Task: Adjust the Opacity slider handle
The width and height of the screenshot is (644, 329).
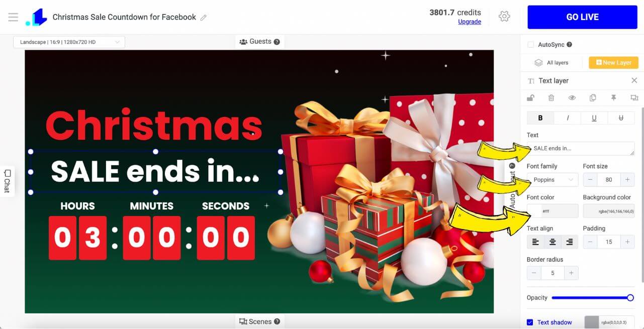Action: pyautogui.click(x=630, y=298)
